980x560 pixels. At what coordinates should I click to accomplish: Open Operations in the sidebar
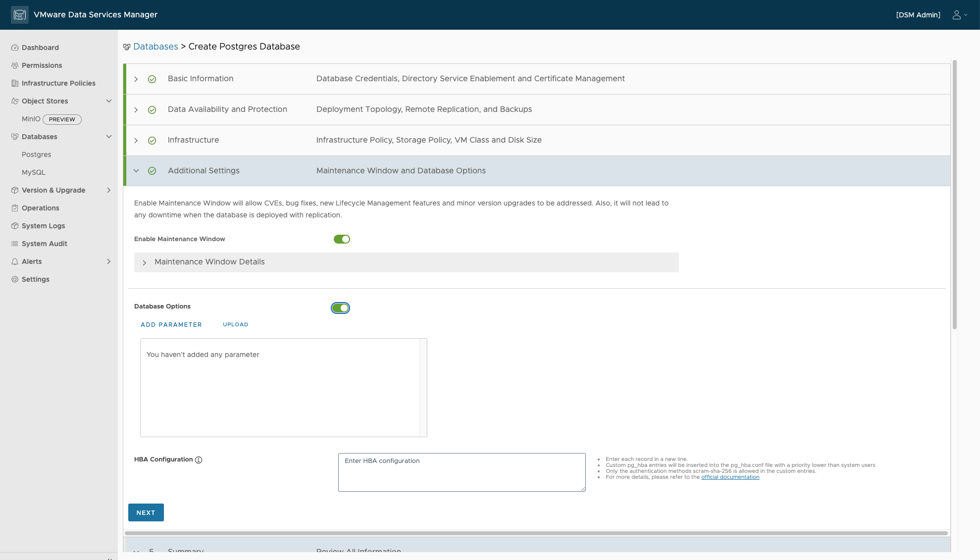[41, 208]
